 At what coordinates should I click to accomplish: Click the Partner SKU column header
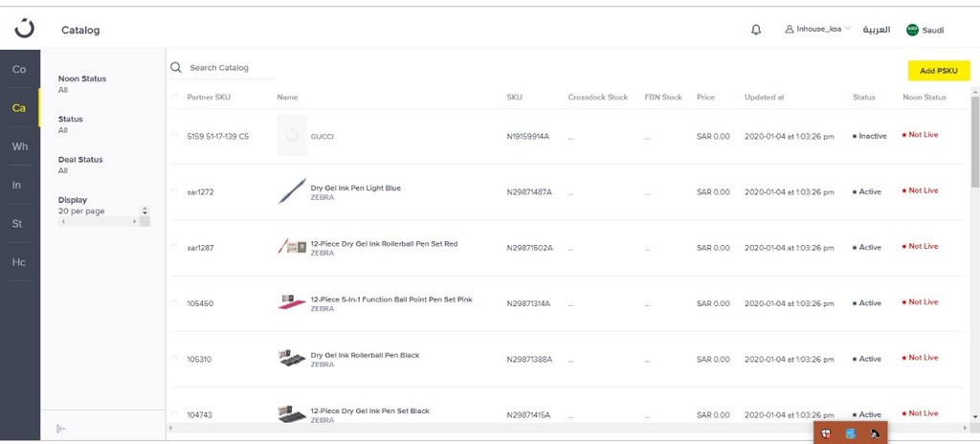(x=209, y=98)
